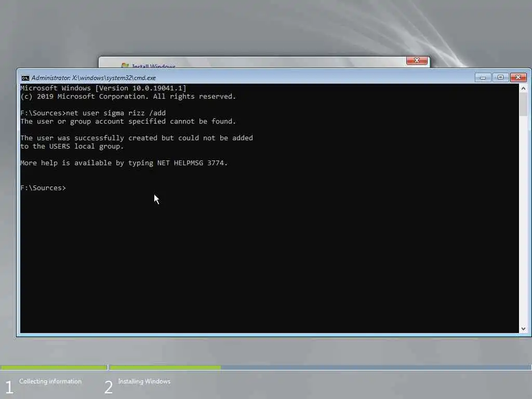The image size is (532, 399).
Task: Click the Installing Windows step label
Action: click(144, 381)
